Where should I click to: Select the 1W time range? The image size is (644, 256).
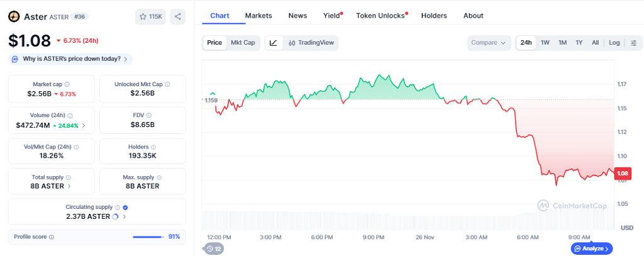pos(545,43)
